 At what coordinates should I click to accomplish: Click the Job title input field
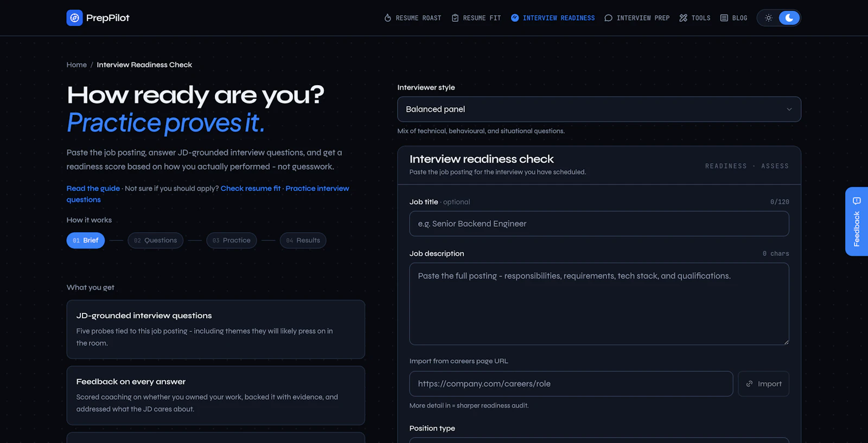pyautogui.click(x=599, y=223)
